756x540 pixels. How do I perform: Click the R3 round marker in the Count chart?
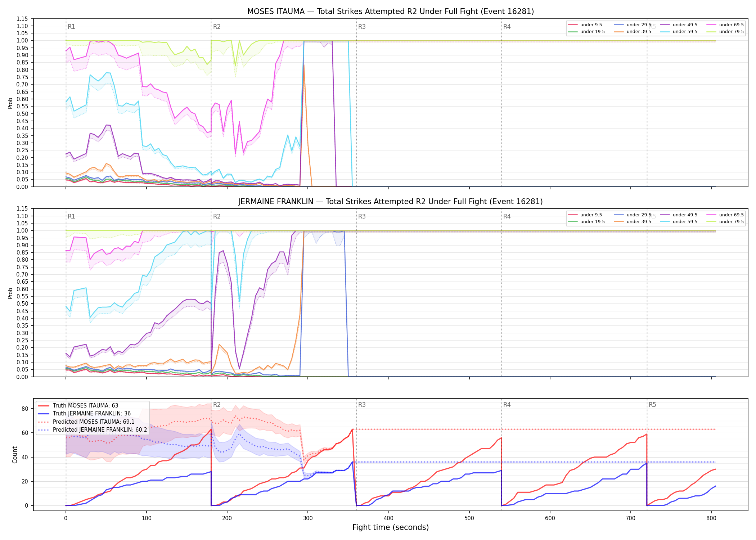point(362,405)
